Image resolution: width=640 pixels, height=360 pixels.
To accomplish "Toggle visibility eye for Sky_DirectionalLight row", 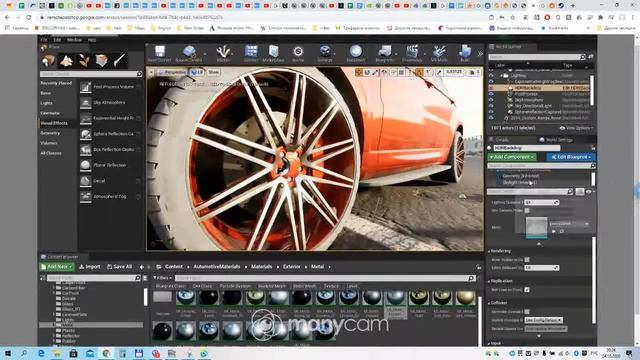I will (491, 106).
